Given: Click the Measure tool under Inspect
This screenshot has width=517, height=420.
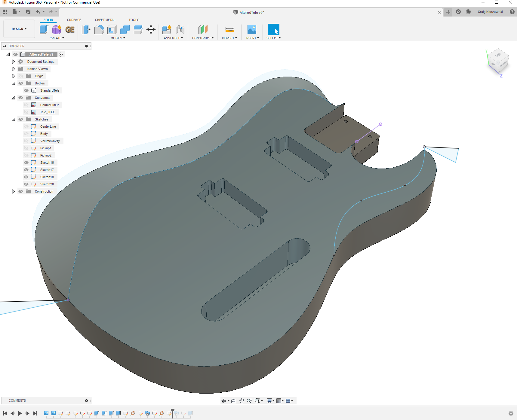Looking at the screenshot, I should (229, 29).
